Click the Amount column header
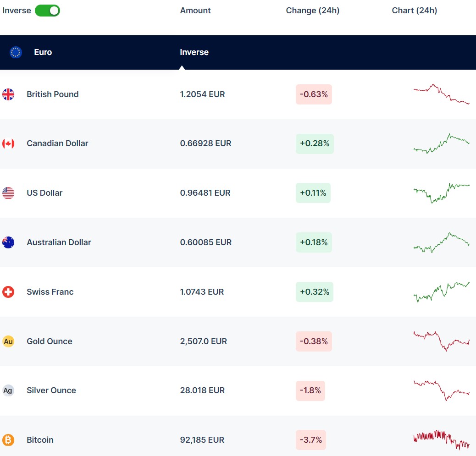476x456 pixels. [x=195, y=11]
